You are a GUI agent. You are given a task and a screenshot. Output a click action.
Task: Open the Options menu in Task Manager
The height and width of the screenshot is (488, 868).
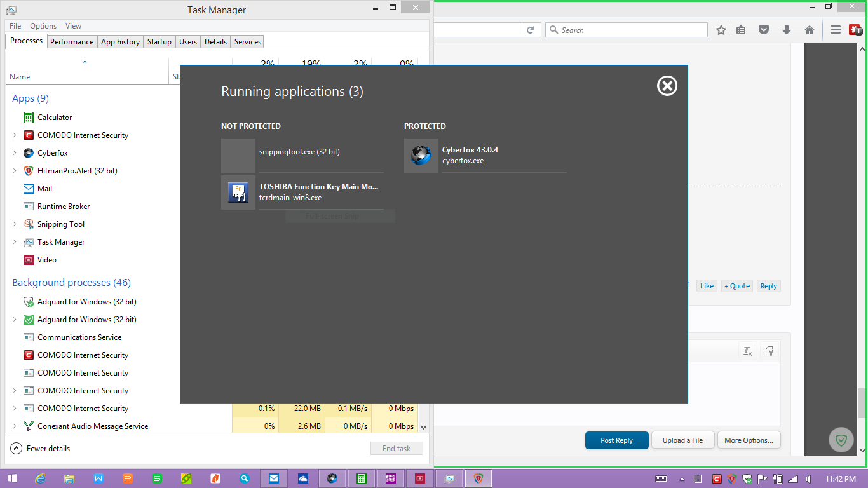43,26
